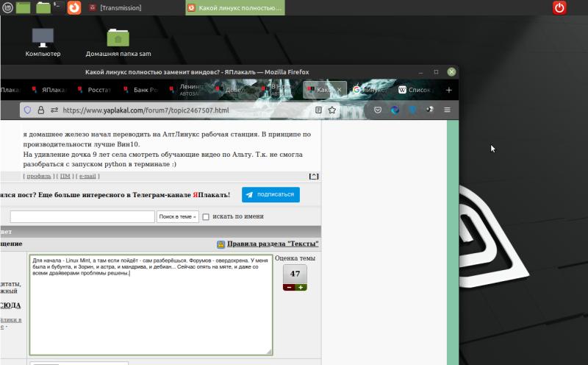Switch to the Росстат browser tab
Screen dimensions: 588x365
pyautogui.click(x=94, y=90)
